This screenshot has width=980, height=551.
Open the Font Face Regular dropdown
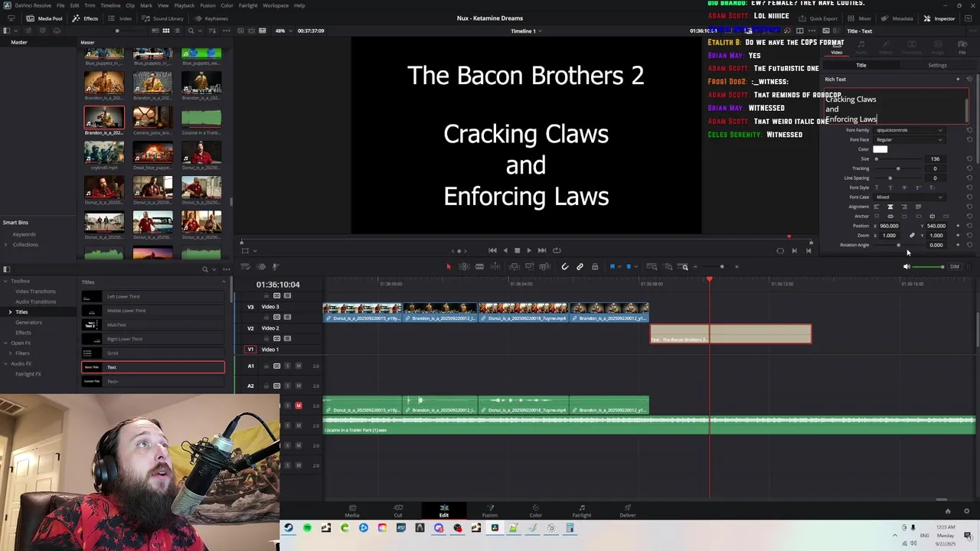click(909, 140)
